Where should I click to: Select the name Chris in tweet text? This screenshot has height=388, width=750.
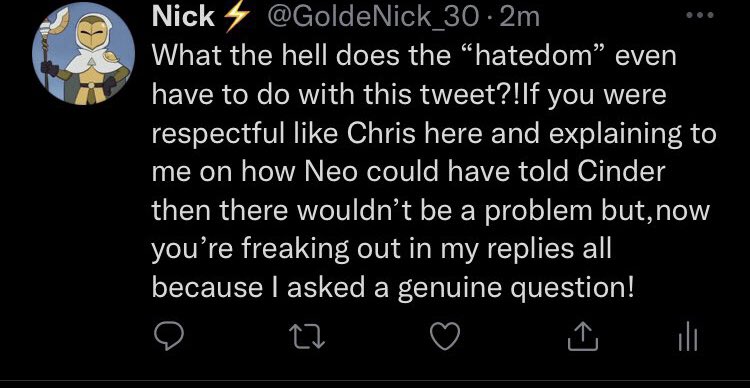(x=384, y=133)
